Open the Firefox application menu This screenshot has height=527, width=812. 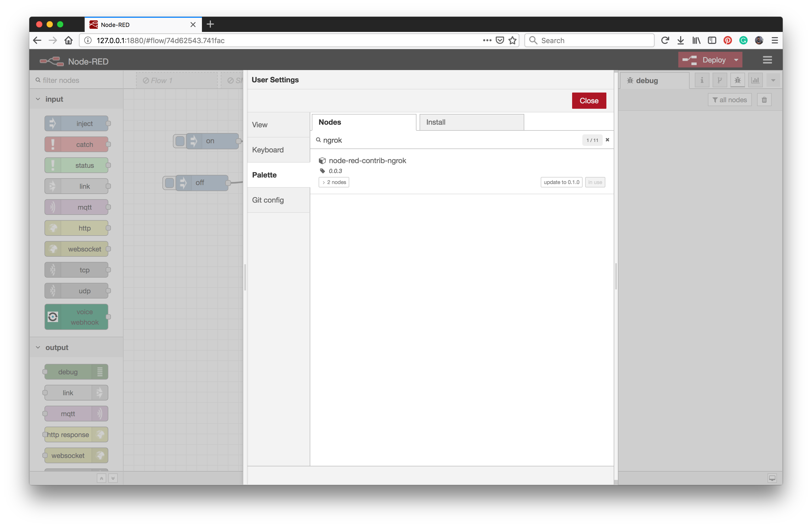775,41
